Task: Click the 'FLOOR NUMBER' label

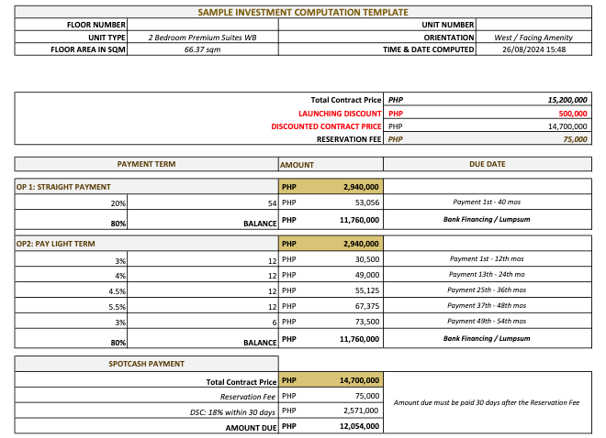Action: point(96,25)
